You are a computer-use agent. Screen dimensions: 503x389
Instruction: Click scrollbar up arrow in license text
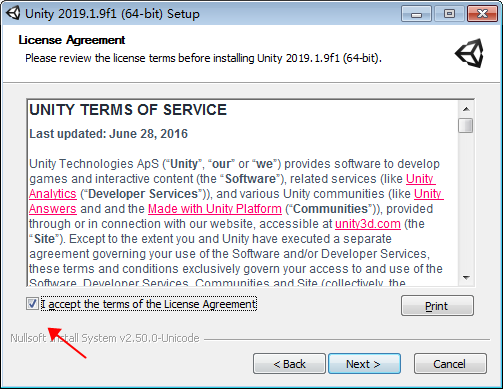point(466,109)
